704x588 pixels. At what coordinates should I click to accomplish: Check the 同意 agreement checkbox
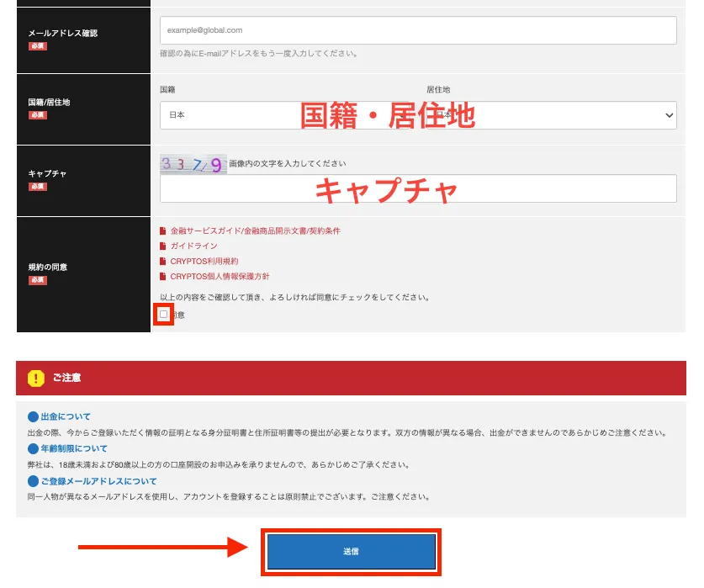pos(165,314)
